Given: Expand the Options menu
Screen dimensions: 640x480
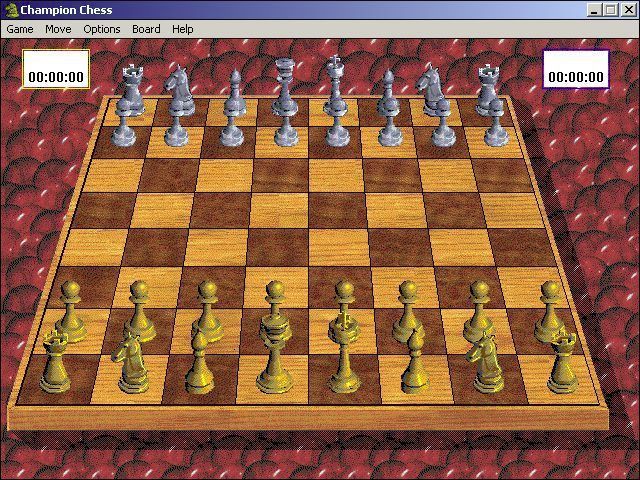Looking at the screenshot, I should click(x=101, y=29).
